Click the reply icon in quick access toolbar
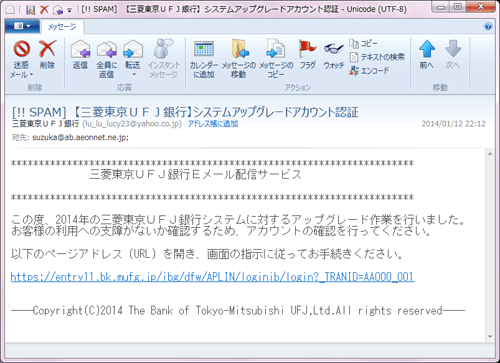 pyautogui.click(x=58, y=10)
